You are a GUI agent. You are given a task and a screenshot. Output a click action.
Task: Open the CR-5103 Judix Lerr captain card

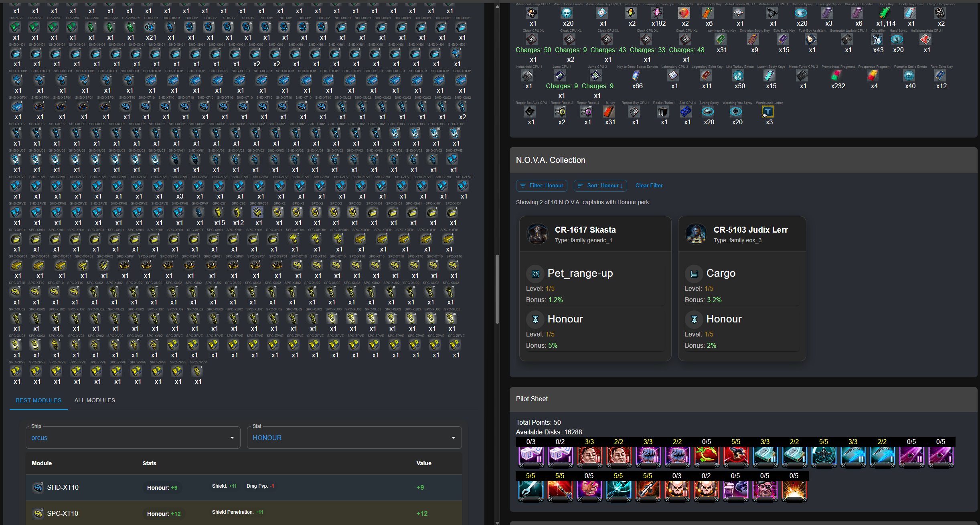tap(742, 289)
